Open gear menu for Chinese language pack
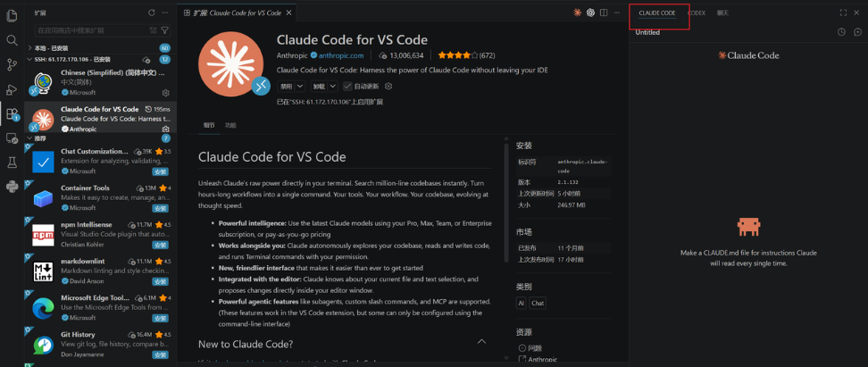This screenshot has width=868, height=367. [165, 93]
